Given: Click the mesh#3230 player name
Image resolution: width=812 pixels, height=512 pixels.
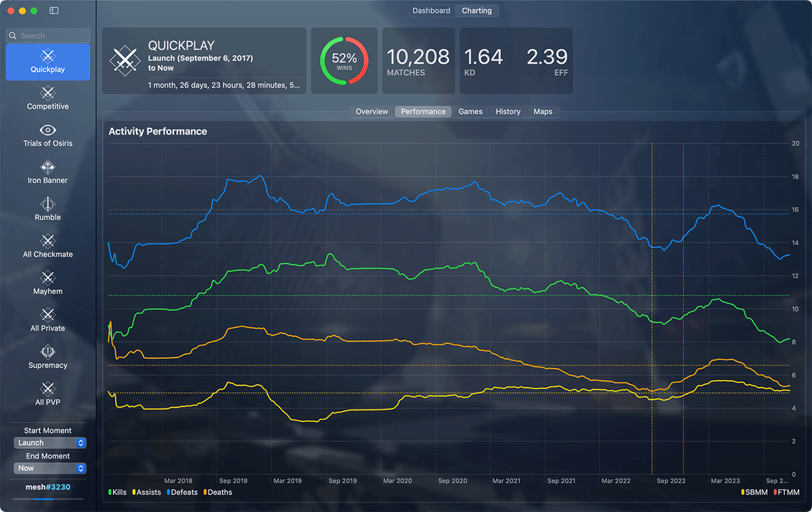Looking at the screenshot, I should coord(47,486).
